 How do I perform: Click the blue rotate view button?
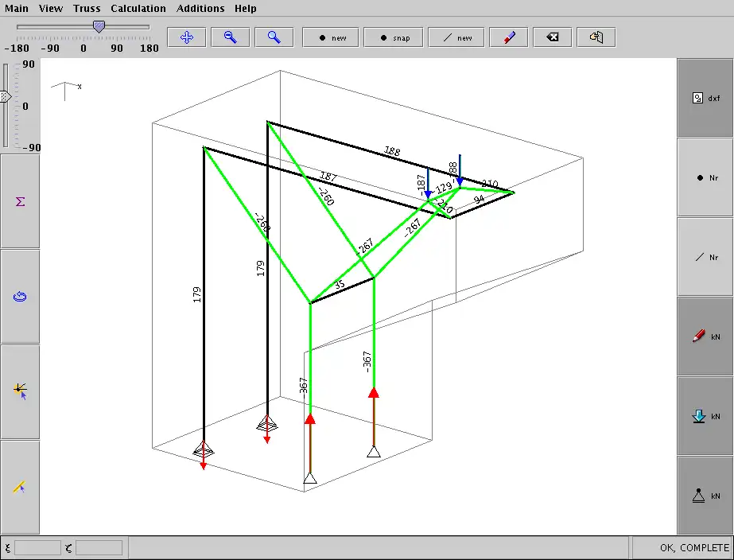point(20,297)
